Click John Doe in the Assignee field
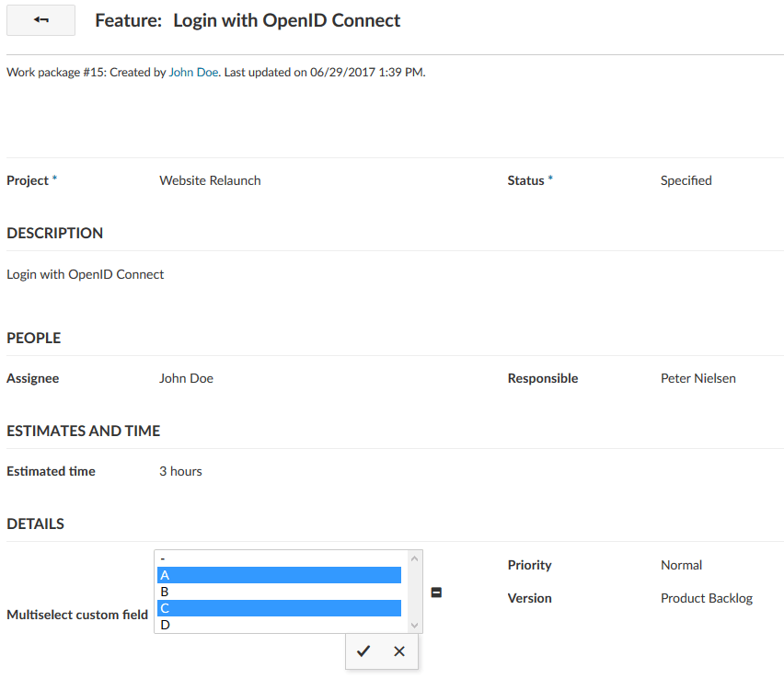This screenshot has height=679, width=784. pos(186,378)
